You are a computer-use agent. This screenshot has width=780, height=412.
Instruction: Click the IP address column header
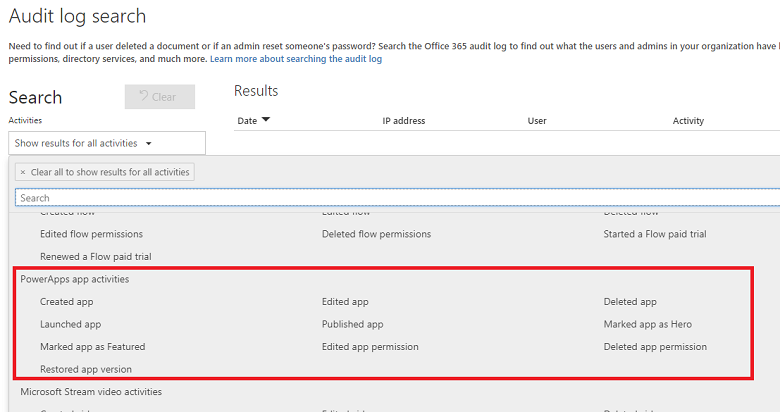(403, 120)
